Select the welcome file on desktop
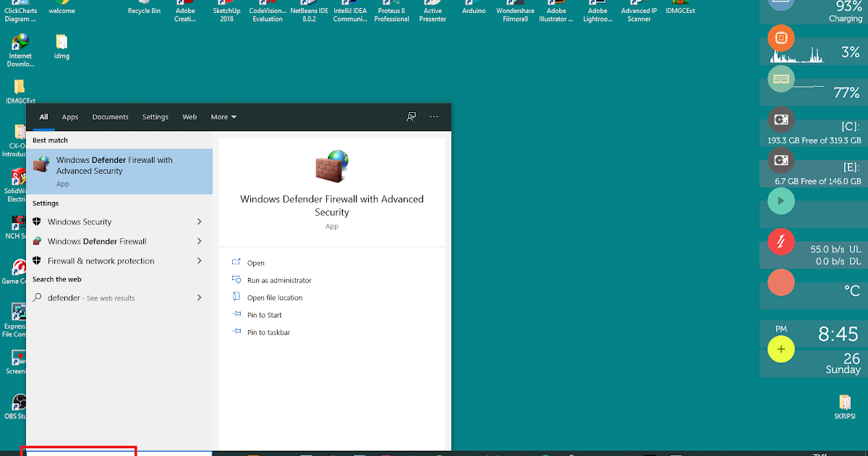The height and width of the screenshot is (456, 868). tap(61, 8)
